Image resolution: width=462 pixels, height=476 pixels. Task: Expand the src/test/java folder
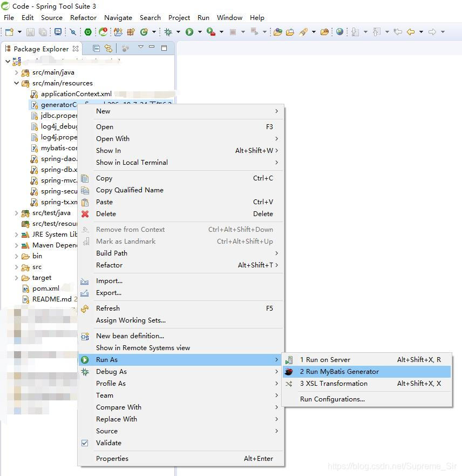click(x=16, y=213)
